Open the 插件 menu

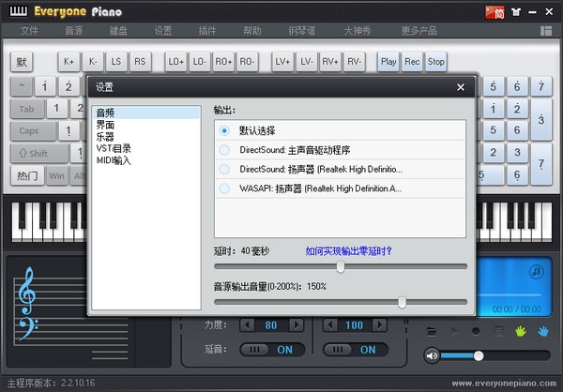[x=207, y=31]
